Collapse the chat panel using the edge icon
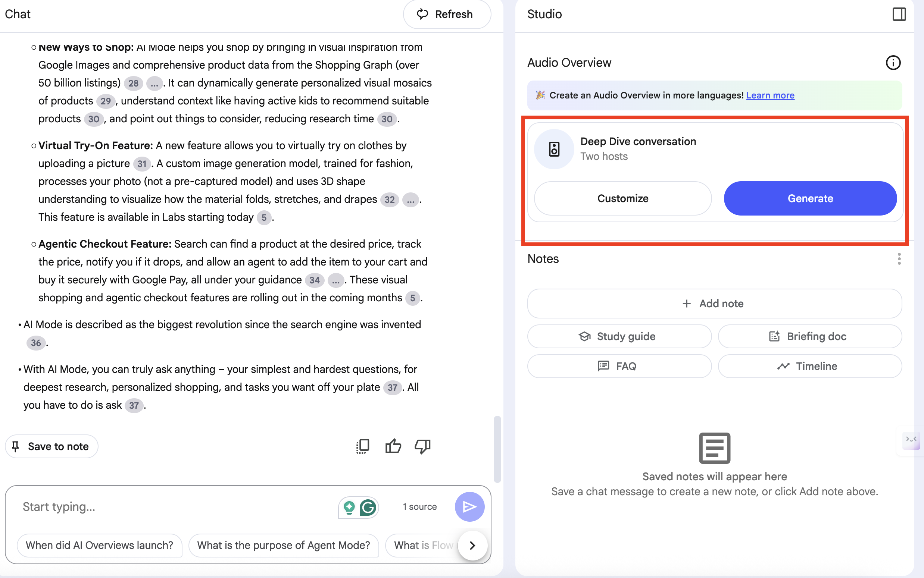The image size is (924, 578). pyautogui.click(x=911, y=440)
